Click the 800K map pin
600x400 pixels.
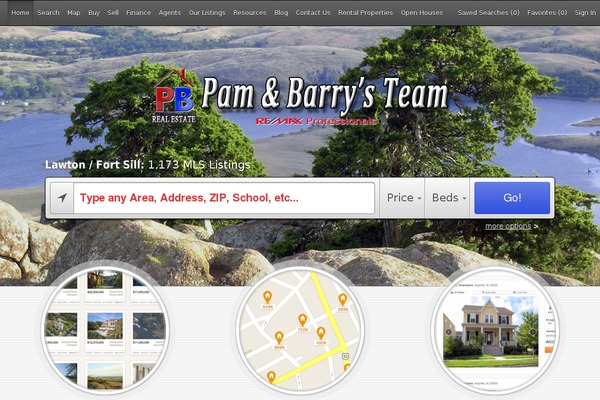tap(279, 340)
